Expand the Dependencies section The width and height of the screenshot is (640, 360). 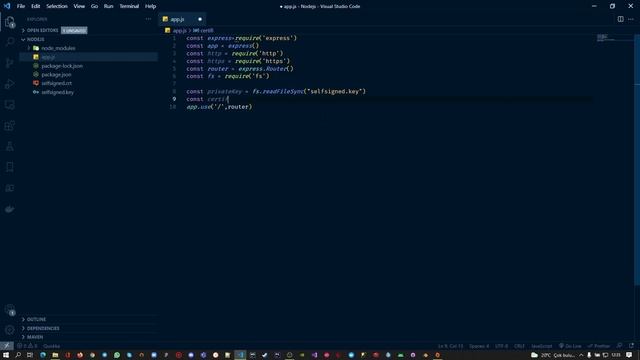click(x=43, y=328)
